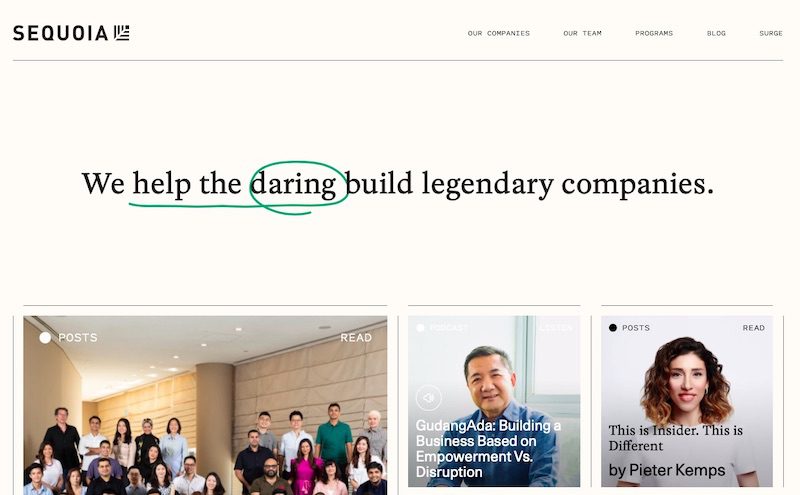This screenshot has height=495, width=800.
Task: Click LISTEN on the GudangAda podcast card
Action: pos(556,328)
